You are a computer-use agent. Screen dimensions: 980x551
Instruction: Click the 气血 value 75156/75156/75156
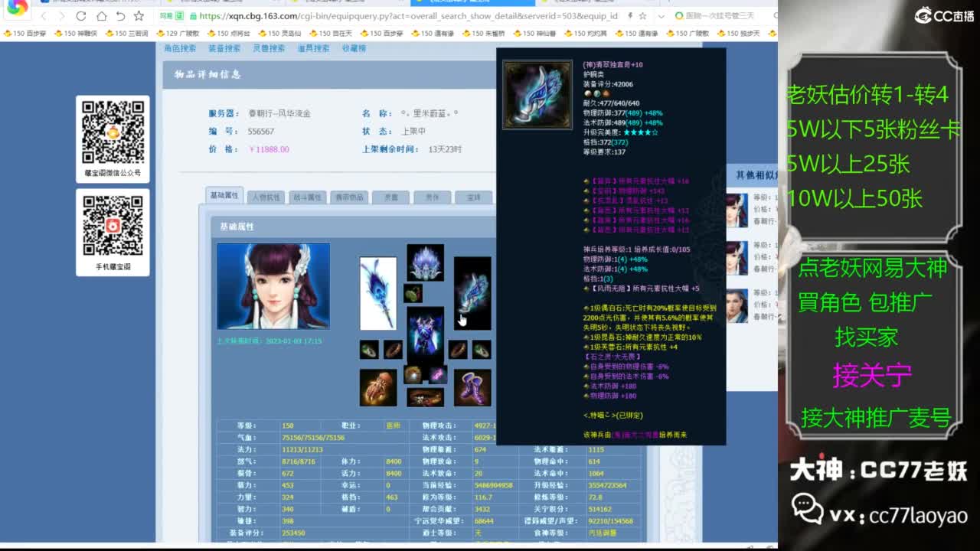click(313, 438)
